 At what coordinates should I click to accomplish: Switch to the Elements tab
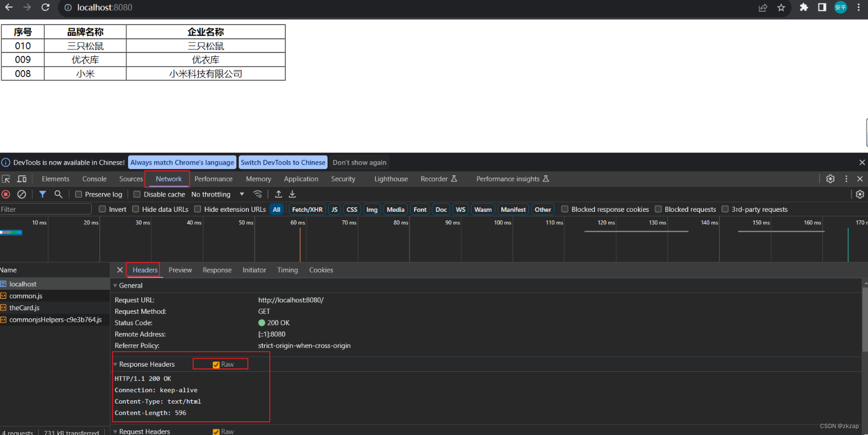[56, 179]
